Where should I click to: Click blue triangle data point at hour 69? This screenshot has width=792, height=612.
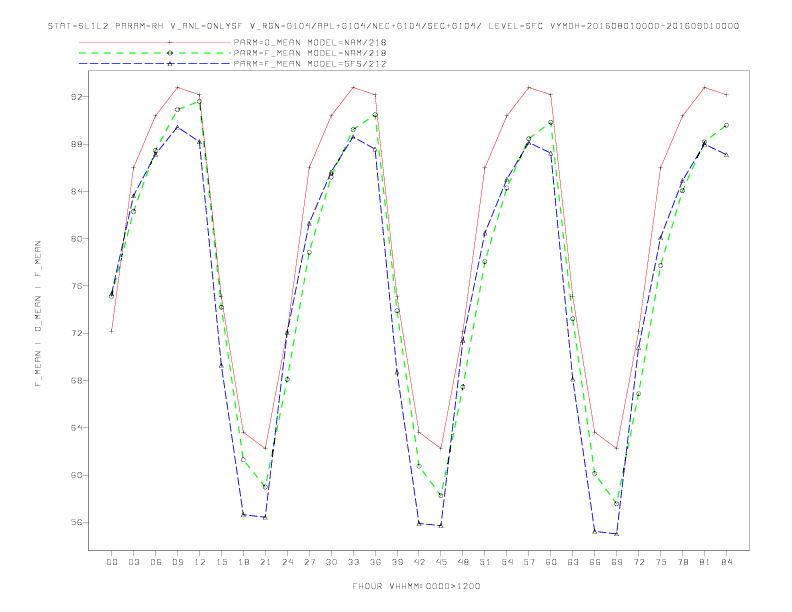(617, 534)
